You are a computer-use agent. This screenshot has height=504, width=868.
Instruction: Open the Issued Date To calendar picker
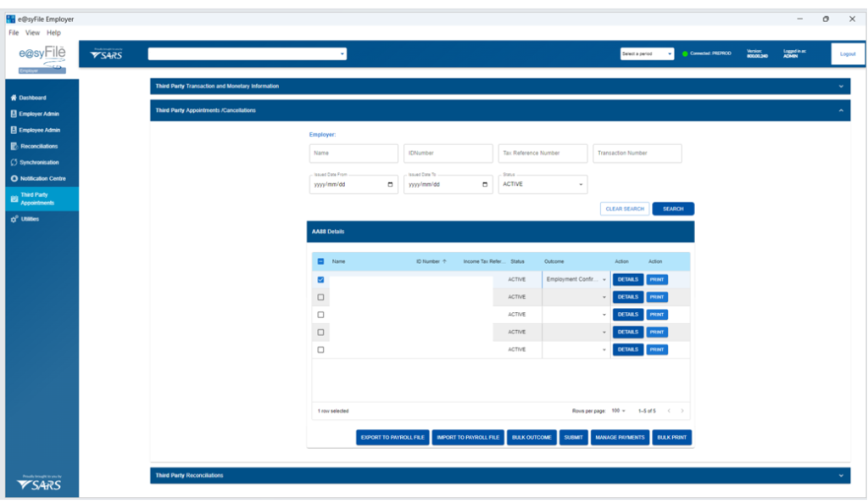click(485, 184)
